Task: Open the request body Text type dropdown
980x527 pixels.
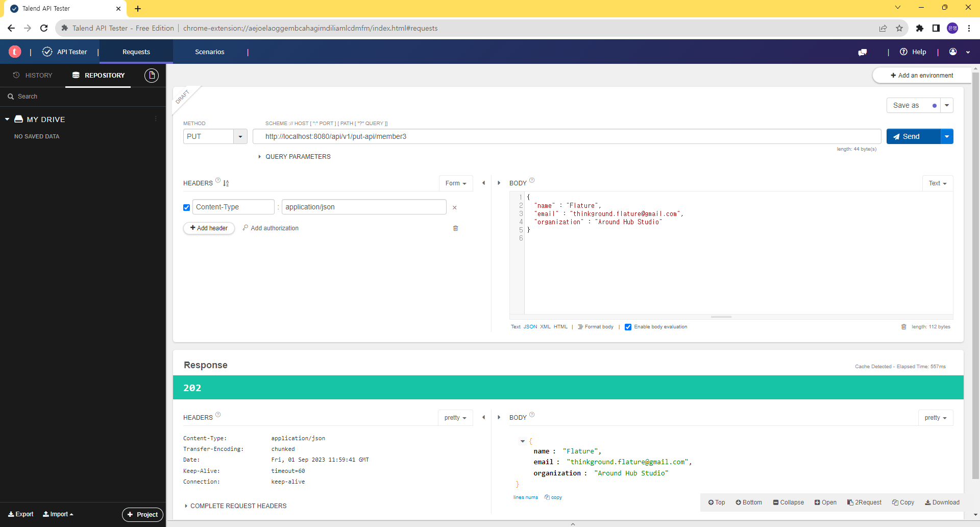Action: tap(938, 183)
